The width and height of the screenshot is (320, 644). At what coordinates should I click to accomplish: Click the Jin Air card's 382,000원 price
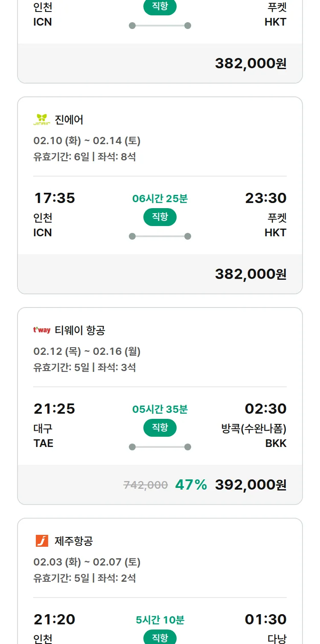[x=250, y=274]
